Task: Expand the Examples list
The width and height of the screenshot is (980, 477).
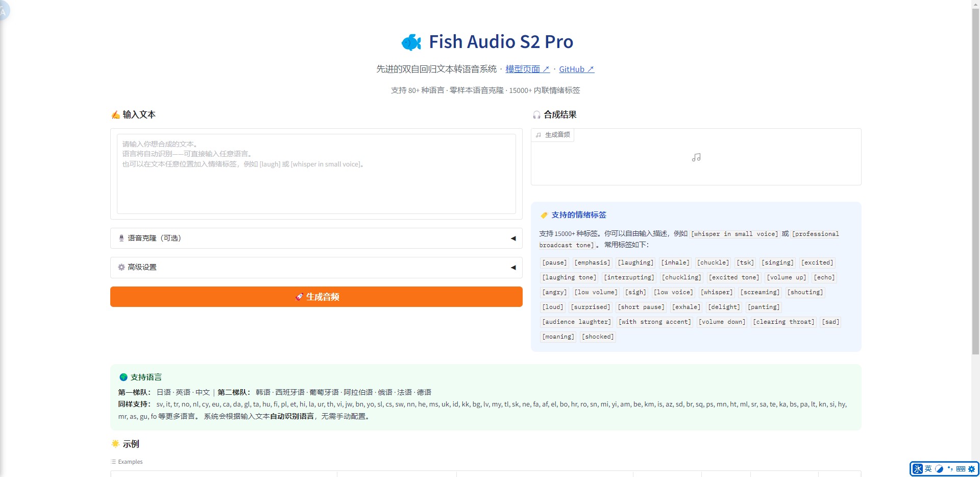Action: pos(127,461)
